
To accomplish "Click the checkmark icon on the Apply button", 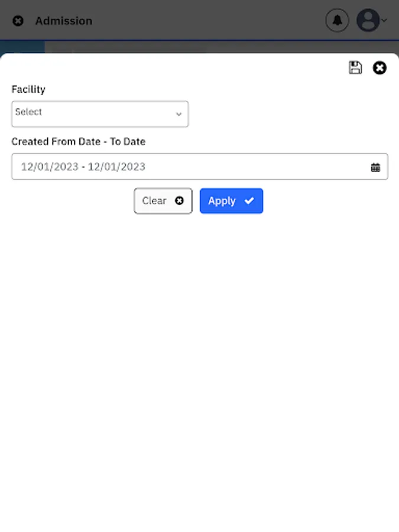I will point(249,201).
